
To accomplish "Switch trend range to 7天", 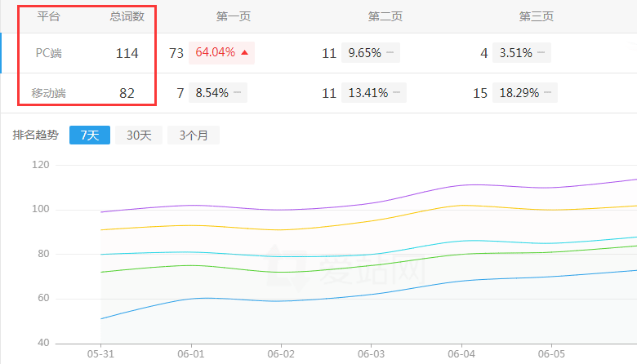I will pos(90,135).
